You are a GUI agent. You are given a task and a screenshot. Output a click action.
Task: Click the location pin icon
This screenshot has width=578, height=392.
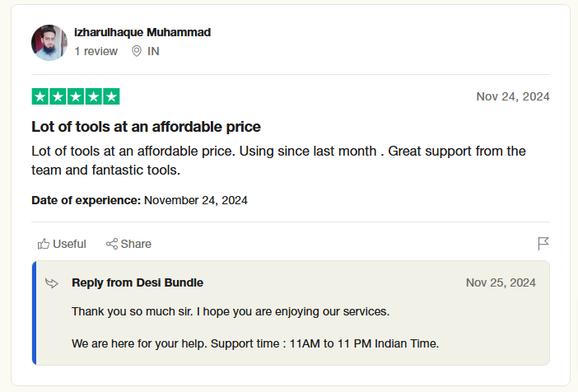[137, 51]
